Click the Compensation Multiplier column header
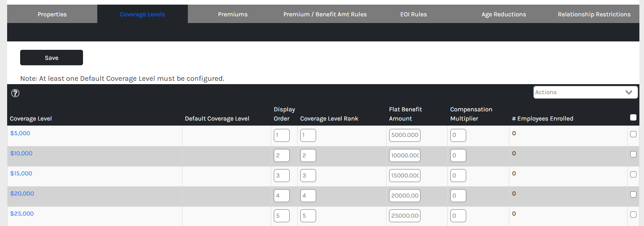This screenshot has width=644, height=226. [471, 114]
